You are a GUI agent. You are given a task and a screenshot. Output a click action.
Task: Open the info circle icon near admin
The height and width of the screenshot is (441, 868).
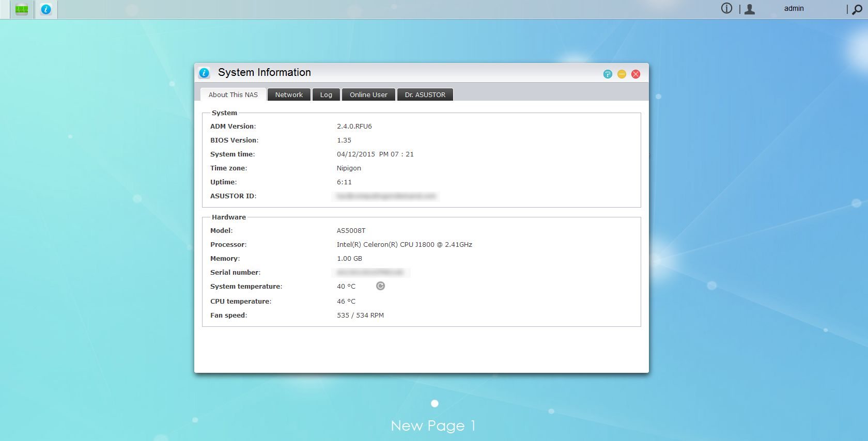pyautogui.click(x=726, y=8)
